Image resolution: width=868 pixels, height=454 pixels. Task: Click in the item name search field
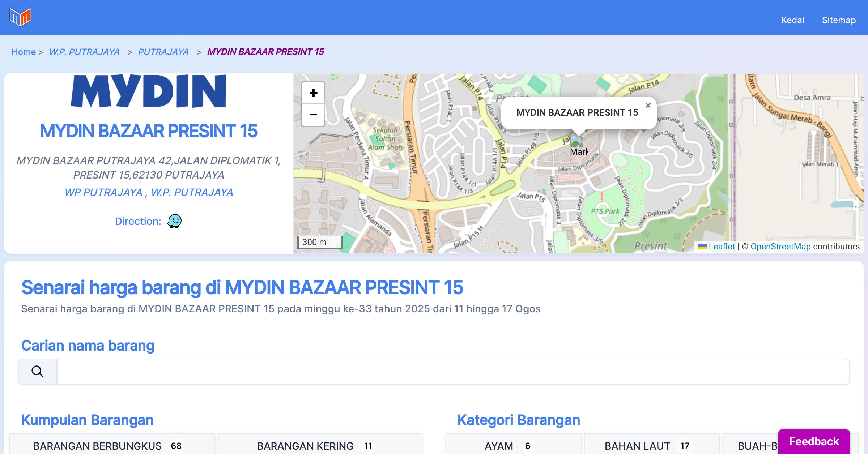453,372
